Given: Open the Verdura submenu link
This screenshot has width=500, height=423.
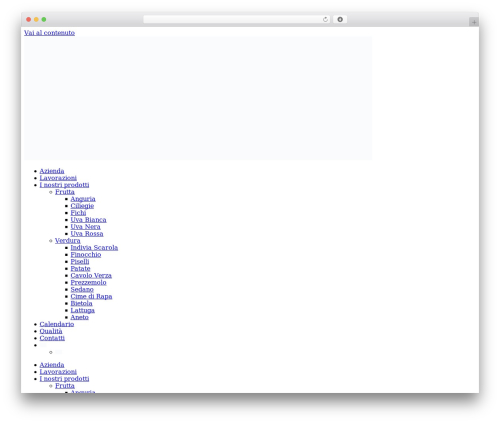Looking at the screenshot, I should [68, 241].
